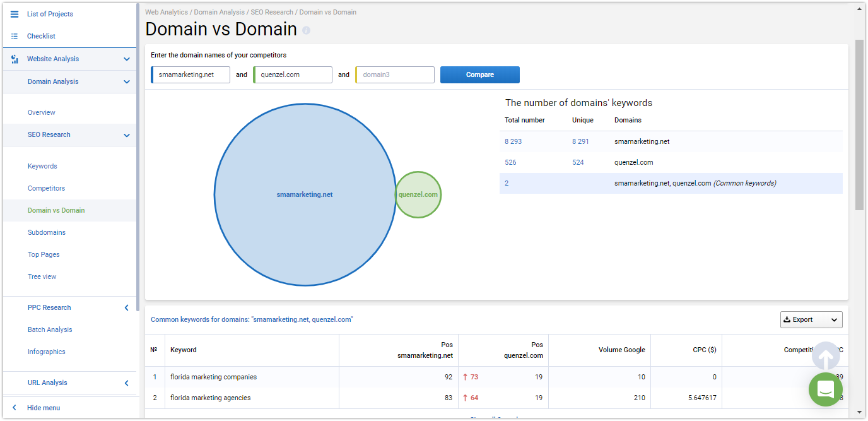This screenshot has width=868, height=421.
Task: Click the red 64 position change
Action: [471, 398]
